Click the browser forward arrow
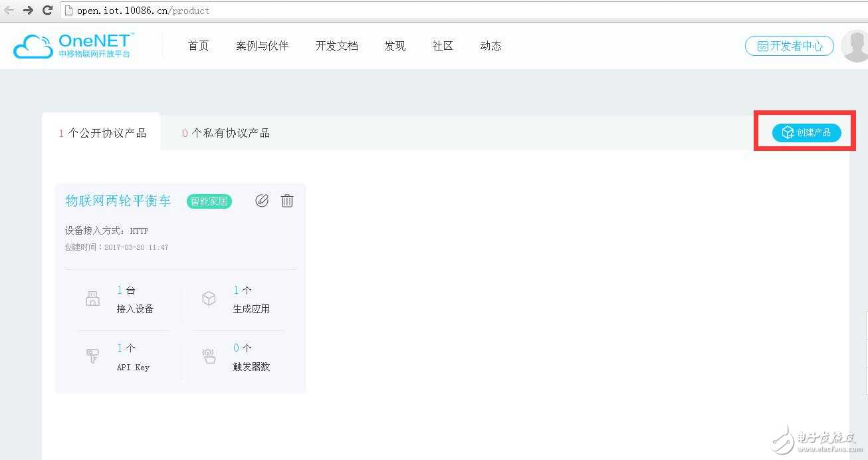Viewport: 868px width, 460px height. pyautogui.click(x=28, y=10)
